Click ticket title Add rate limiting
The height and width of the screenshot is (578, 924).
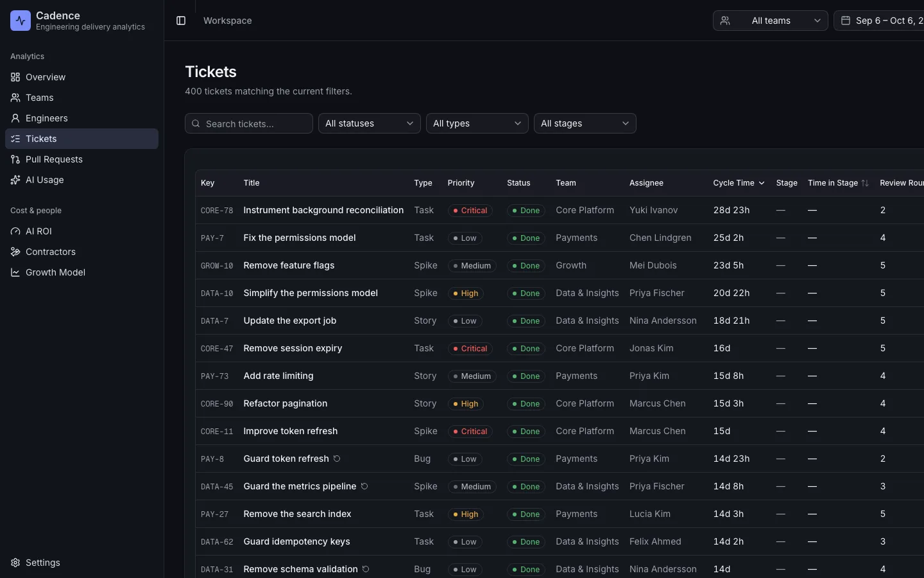coord(278,376)
